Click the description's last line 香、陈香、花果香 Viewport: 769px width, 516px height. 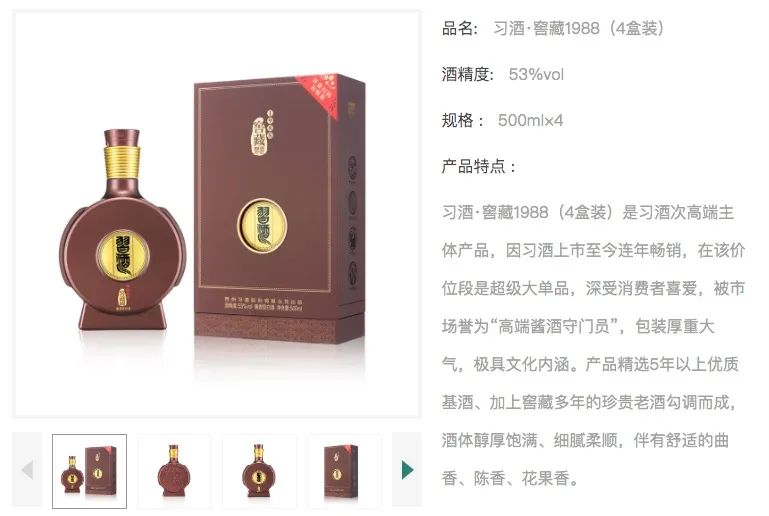[510, 478]
